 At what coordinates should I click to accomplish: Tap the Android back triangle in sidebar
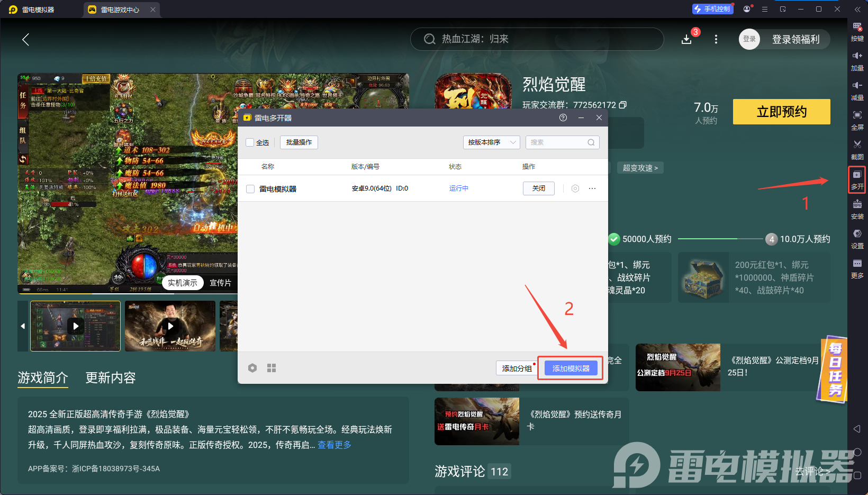[857, 429]
